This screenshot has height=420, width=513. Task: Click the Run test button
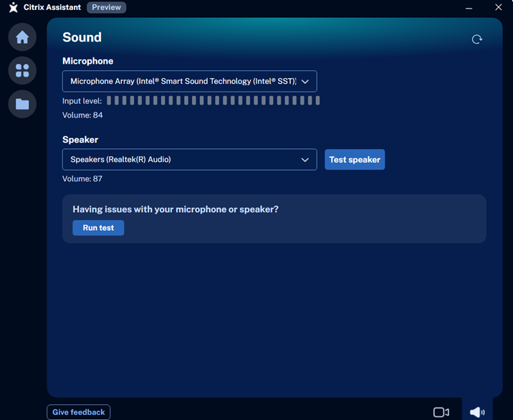tap(98, 228)
